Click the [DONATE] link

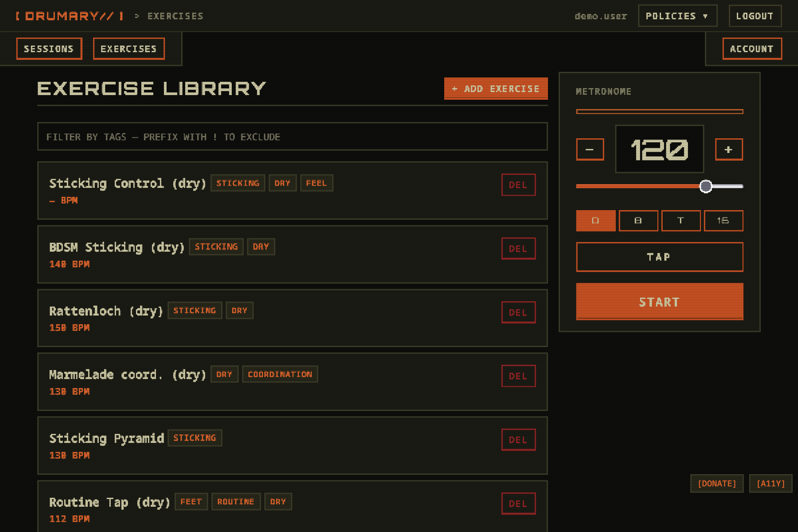click(717, 483)
